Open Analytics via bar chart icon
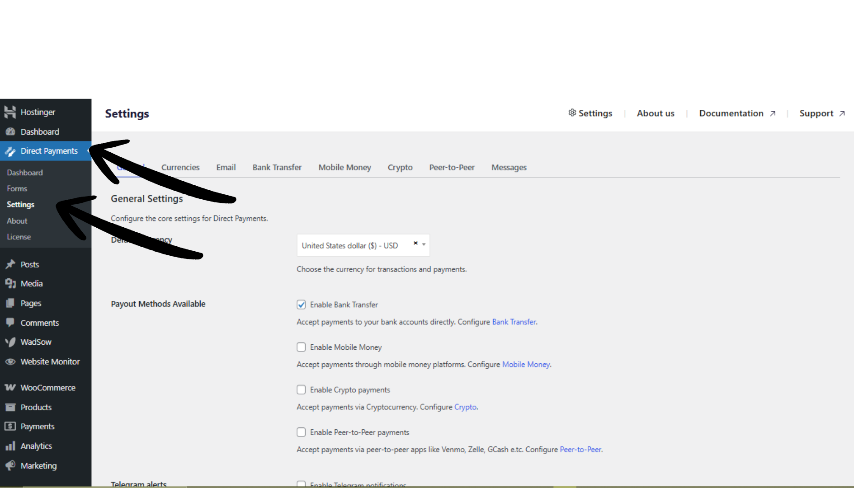The width and height of the screenshot is (868, 488). click(x=10, y=446)
